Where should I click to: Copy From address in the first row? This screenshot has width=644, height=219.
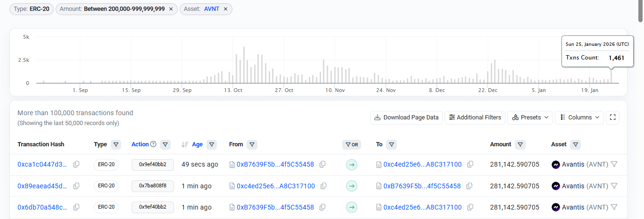tap(322, 165)
